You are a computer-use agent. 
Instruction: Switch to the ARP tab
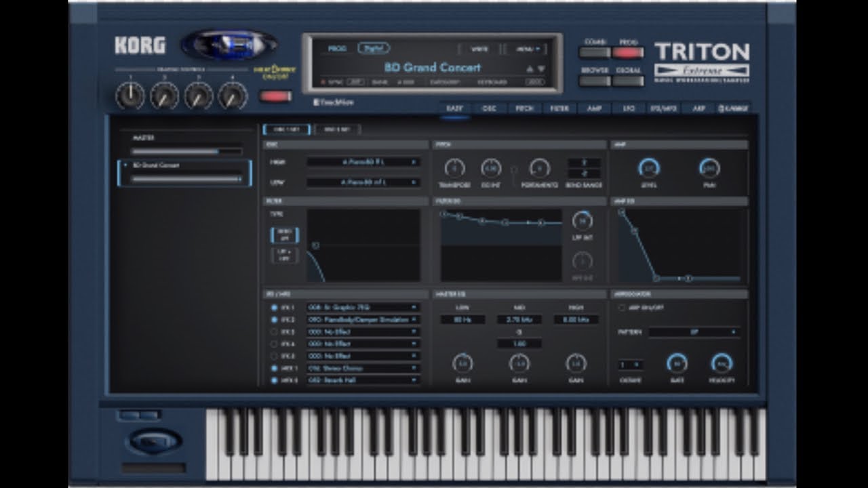click(x=698, y=108)
